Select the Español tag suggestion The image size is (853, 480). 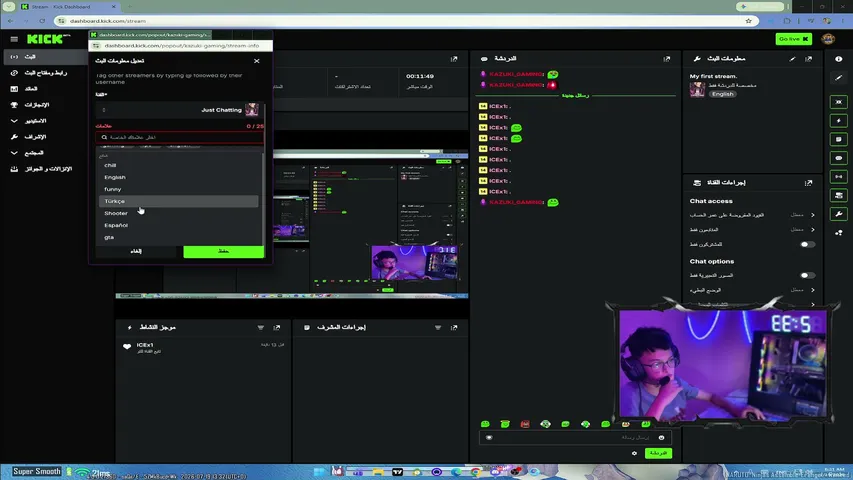point(178,225)
